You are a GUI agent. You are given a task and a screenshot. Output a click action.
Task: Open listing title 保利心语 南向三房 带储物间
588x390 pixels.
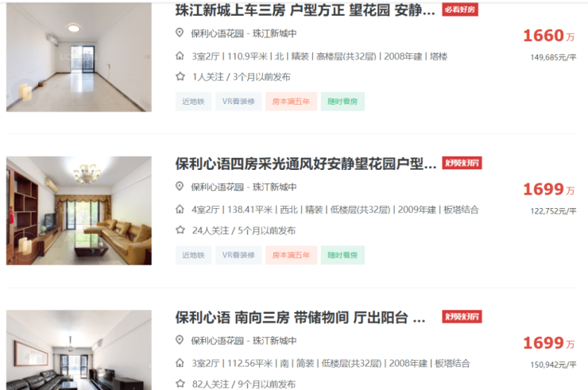(x=300, y=318)
